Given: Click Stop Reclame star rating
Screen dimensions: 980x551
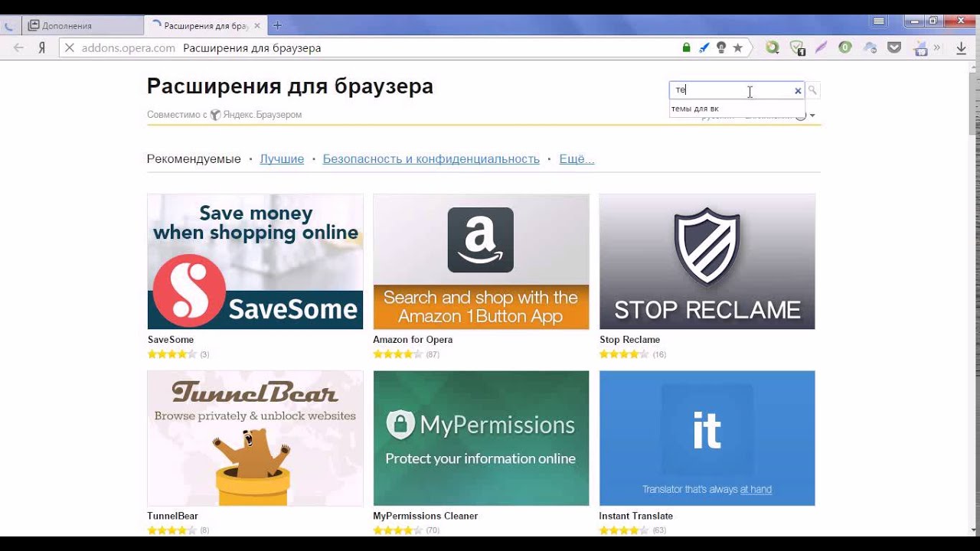Looking at the screenshot, I should [624, 354].
